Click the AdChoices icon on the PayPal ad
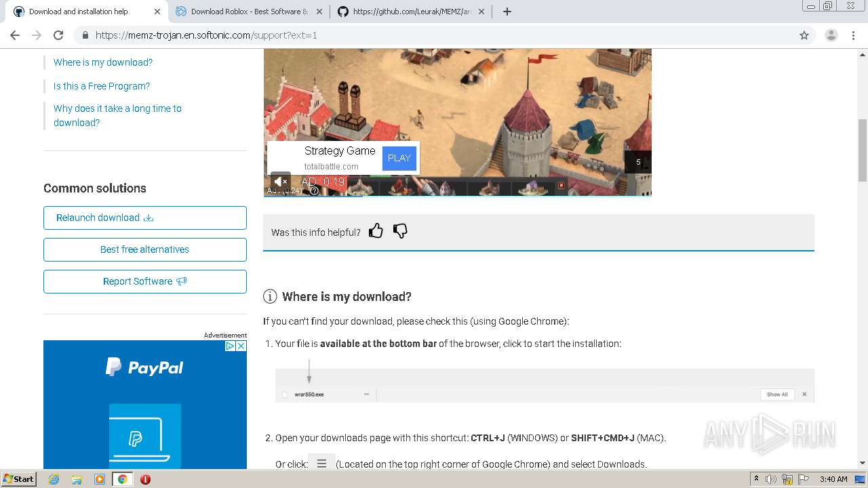Viewport: 868px width, 488px height. [230, 346]
